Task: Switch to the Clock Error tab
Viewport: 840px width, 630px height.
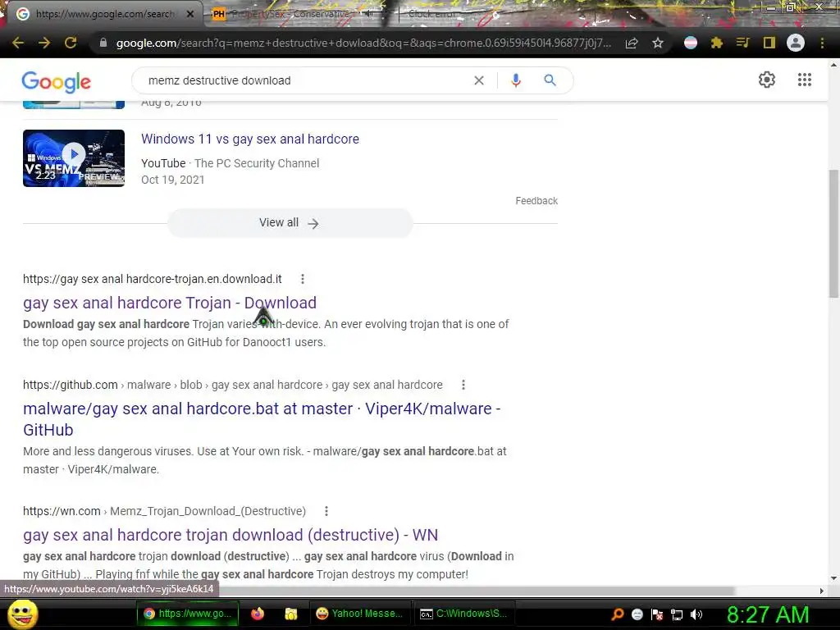Action: 431,14
